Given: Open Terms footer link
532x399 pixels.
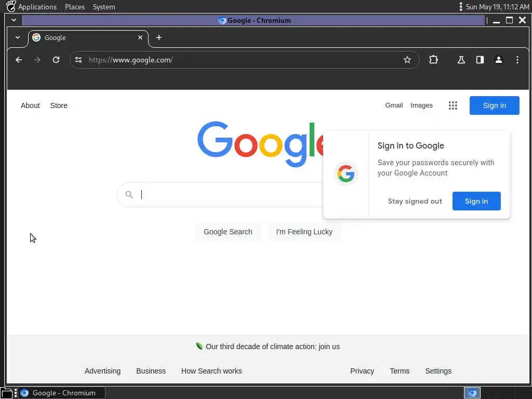Looking at the screenshot, I should [400, 371].
